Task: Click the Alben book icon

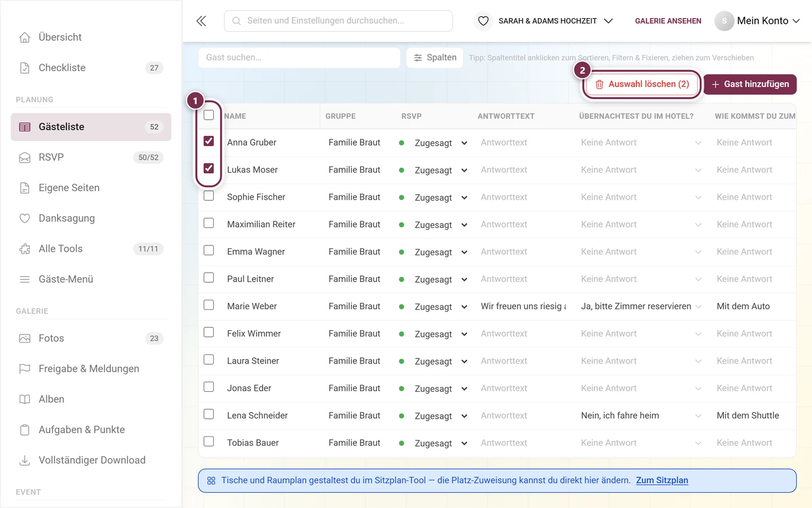Action: (25, 400)
